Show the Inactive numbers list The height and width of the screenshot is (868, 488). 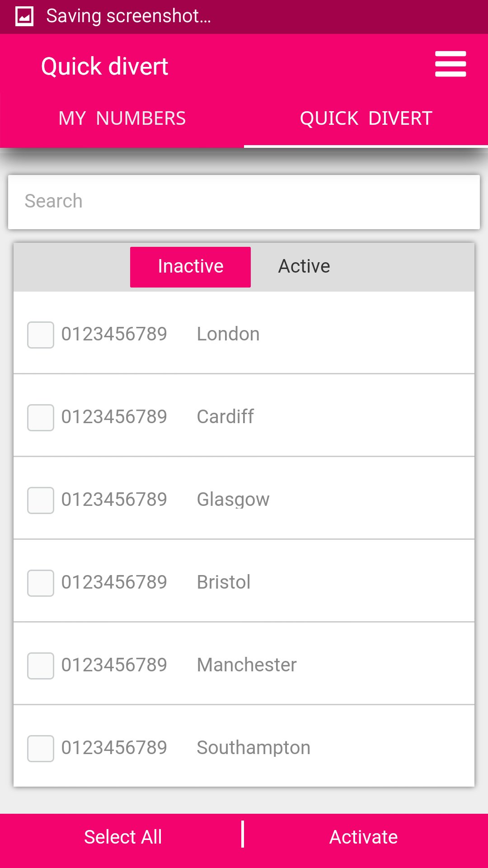pyautogui.click(x=190, y=267)
